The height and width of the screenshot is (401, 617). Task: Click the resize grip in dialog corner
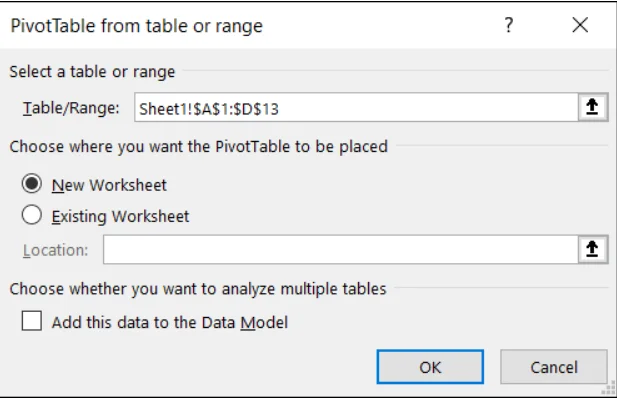(x=610, y=393)
